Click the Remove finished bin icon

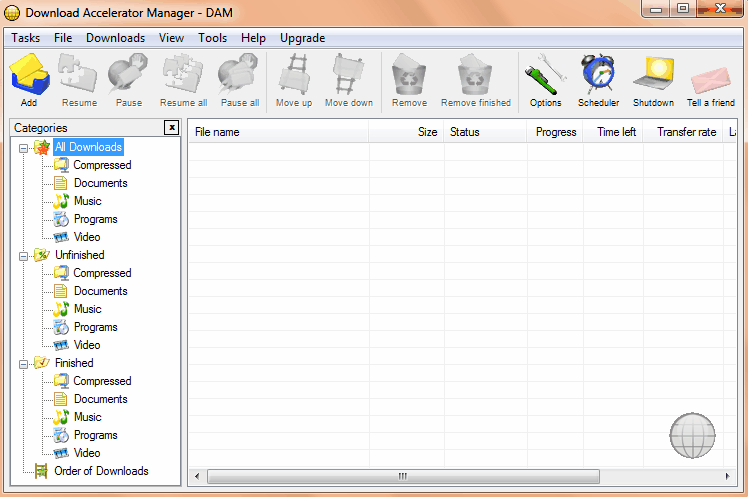tap(475, 74)
